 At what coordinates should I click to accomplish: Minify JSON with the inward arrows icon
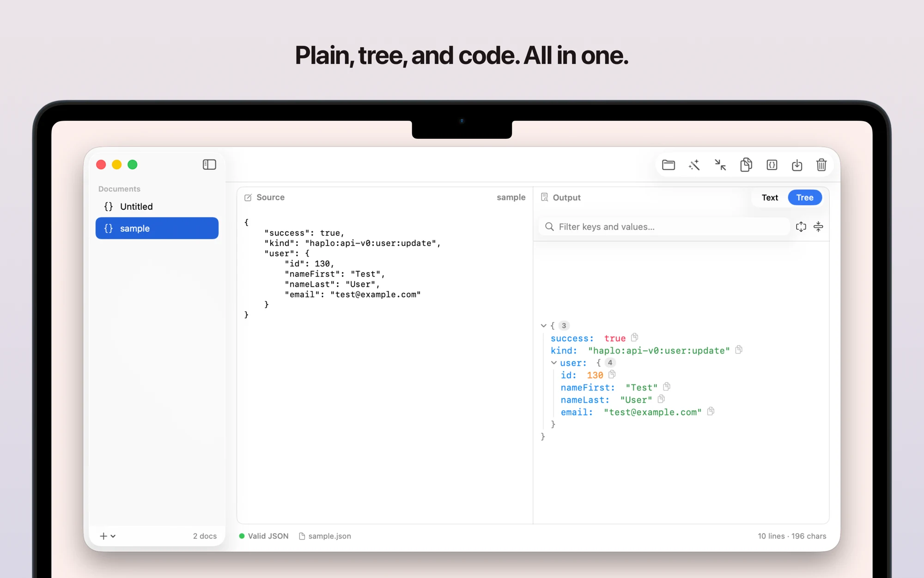coord(720,165)
